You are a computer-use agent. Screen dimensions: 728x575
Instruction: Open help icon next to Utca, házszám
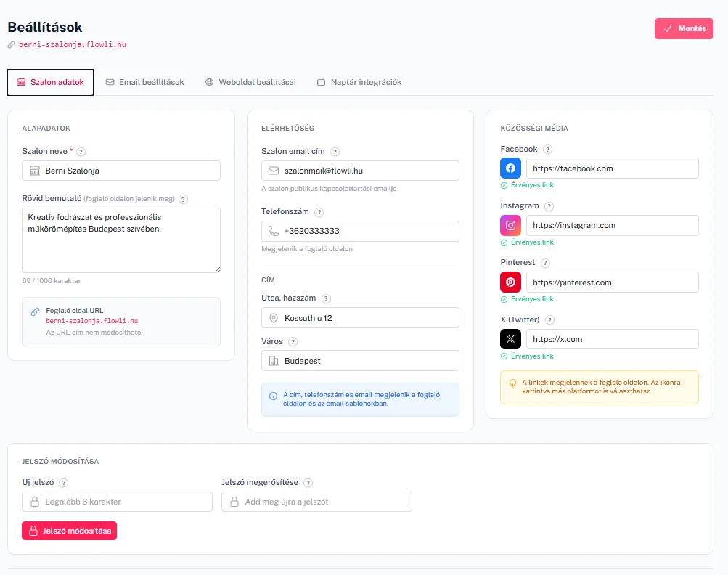point(326,298)
